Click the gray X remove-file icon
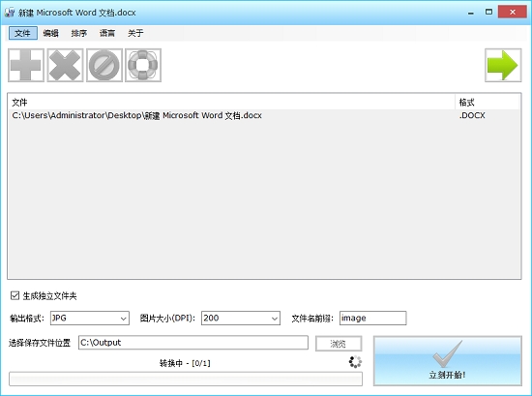Screen dimensions: 532x396 [x=65, y=65]
